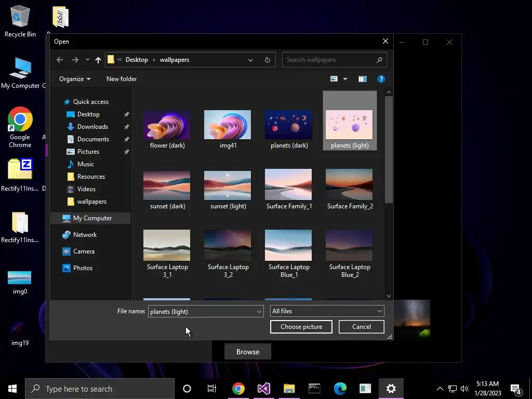This screenshot has height=399, width=532.
Task: Open File Explorer from the taskbar
Action: pos(289,389)
